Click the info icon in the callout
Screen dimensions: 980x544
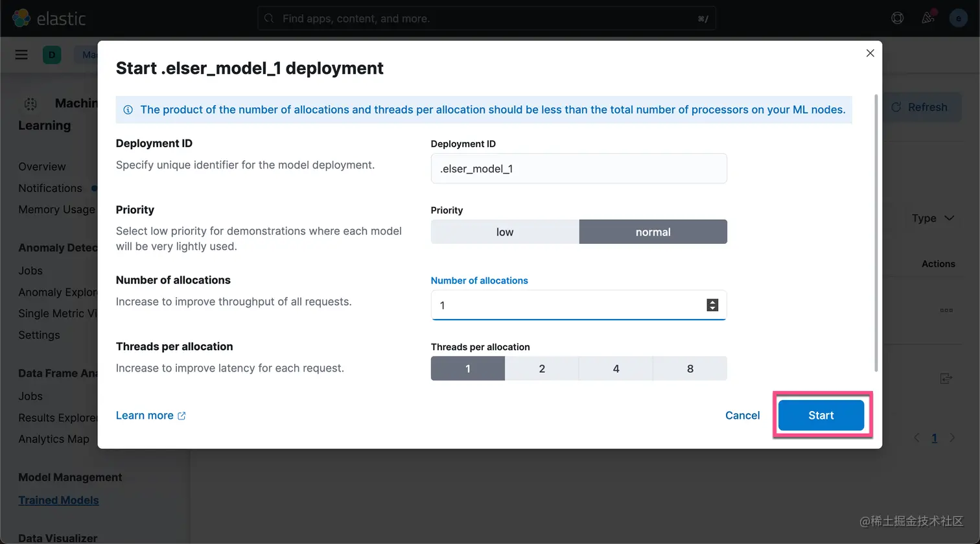pyautogui.click(x=128, y=110)
